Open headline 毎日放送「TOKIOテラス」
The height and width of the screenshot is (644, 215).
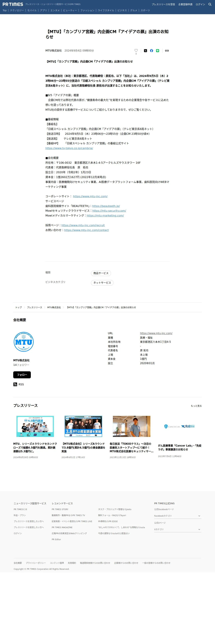click(132, 448)
